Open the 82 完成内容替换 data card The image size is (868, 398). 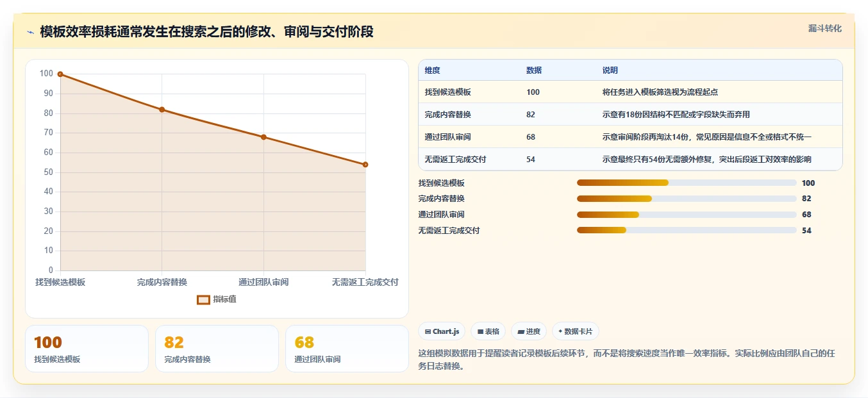[x=217, y=349]
